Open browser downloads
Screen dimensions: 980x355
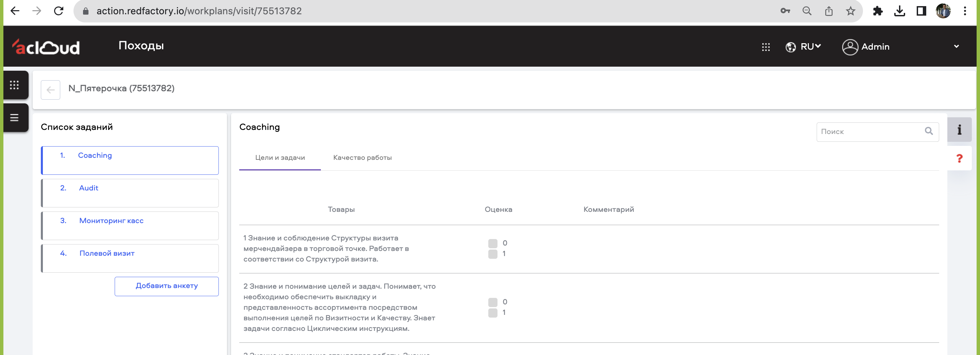(x=899, y=11)
